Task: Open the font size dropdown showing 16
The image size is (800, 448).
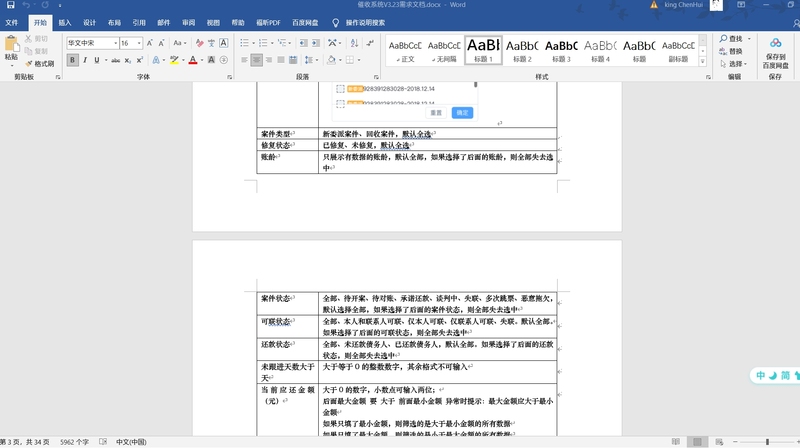Action: click(139, 43)
